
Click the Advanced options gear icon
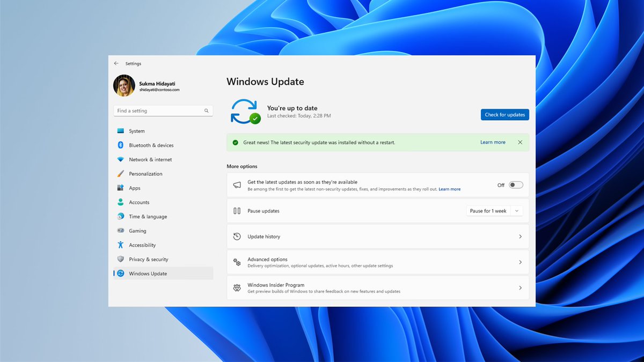click(x=237, y=262)
